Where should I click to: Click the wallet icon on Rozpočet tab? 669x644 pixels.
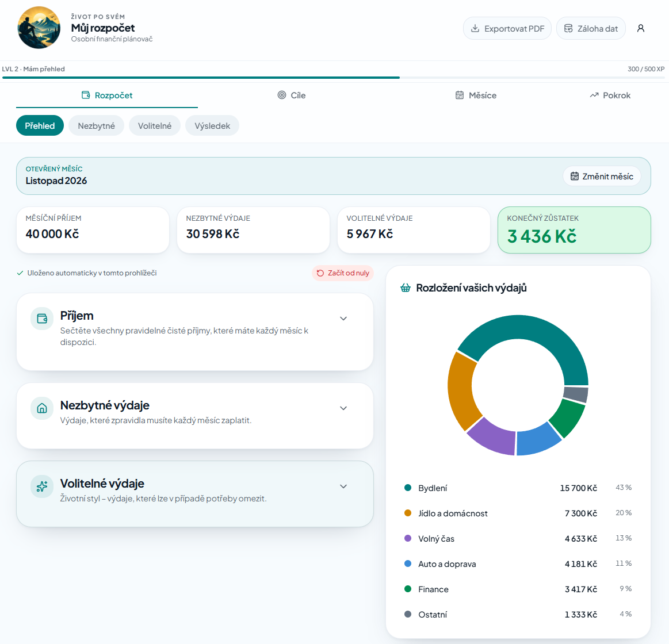(86, 95)
